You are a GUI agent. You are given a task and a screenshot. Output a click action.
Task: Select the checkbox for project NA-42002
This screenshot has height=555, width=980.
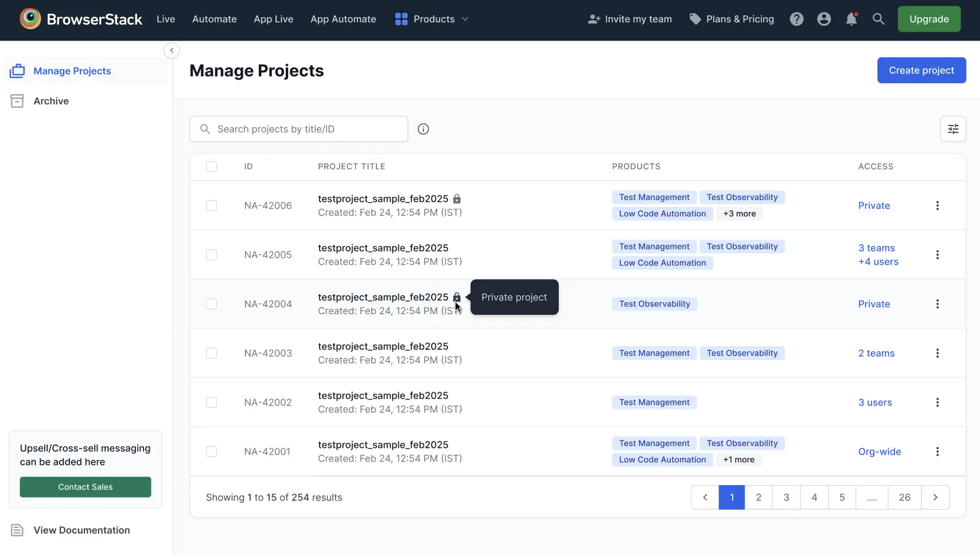click(211, 402)
